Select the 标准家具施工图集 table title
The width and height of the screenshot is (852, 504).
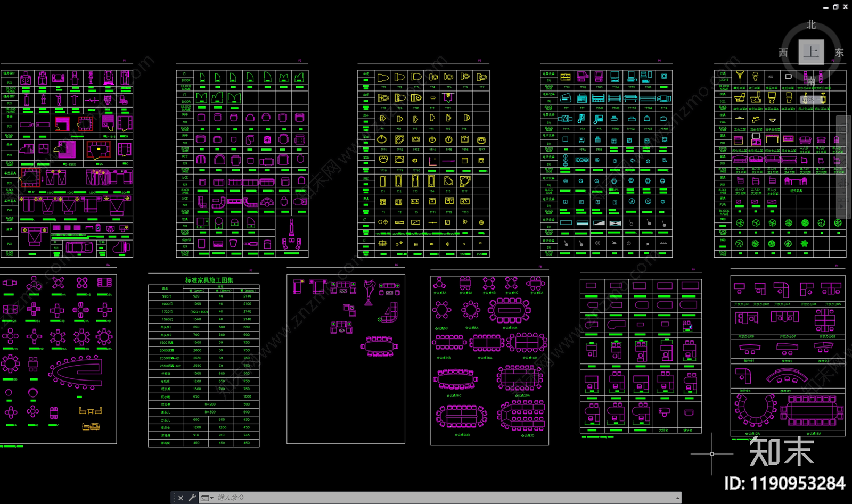209,280
